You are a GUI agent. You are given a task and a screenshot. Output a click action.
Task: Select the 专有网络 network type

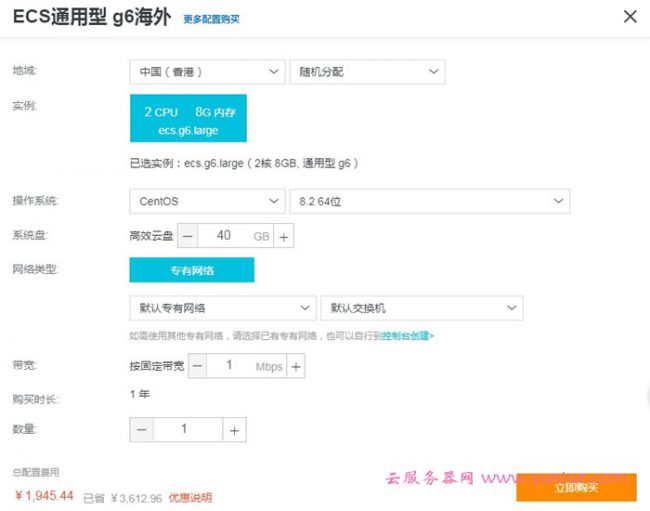[192, 270]
